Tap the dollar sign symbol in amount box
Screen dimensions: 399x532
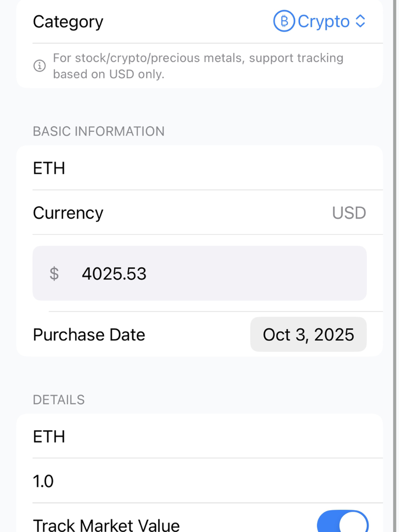click(54, 274)
